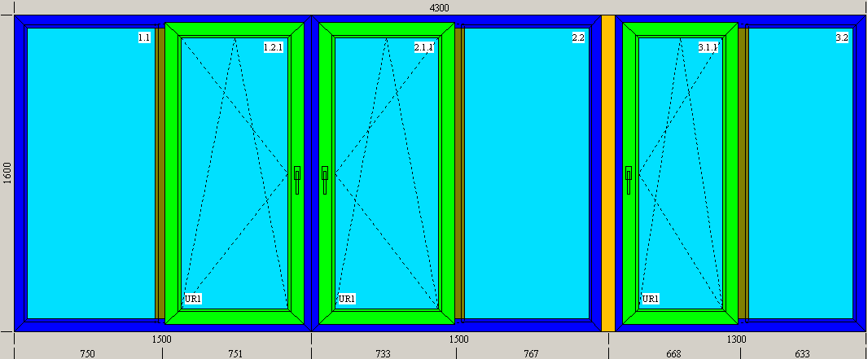This screenshot has width=868, height=359.
Task: Click the handle on sash 3.1.1
Action: (x=629, y=180)
